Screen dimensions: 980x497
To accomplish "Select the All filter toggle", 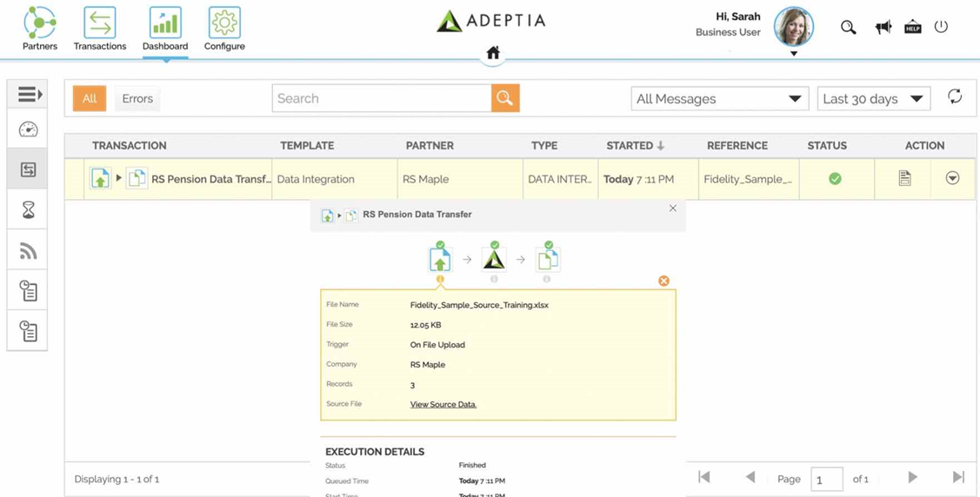I will (x=90, y=99).
